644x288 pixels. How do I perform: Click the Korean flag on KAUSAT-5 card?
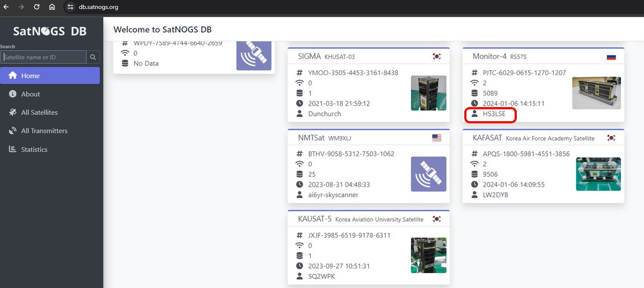436,219
